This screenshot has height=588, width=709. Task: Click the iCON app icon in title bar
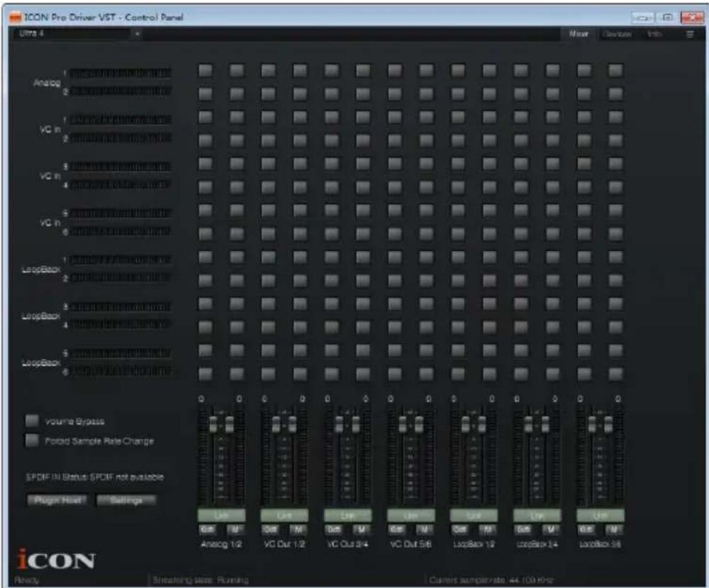coord(16,18)
